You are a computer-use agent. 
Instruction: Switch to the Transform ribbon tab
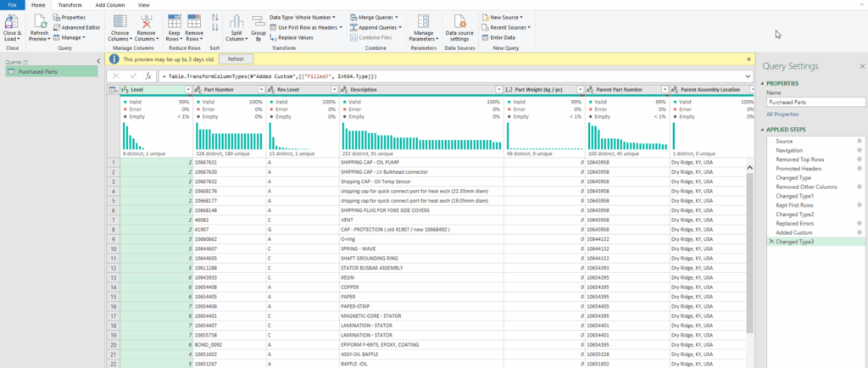(x=70, y=5)
